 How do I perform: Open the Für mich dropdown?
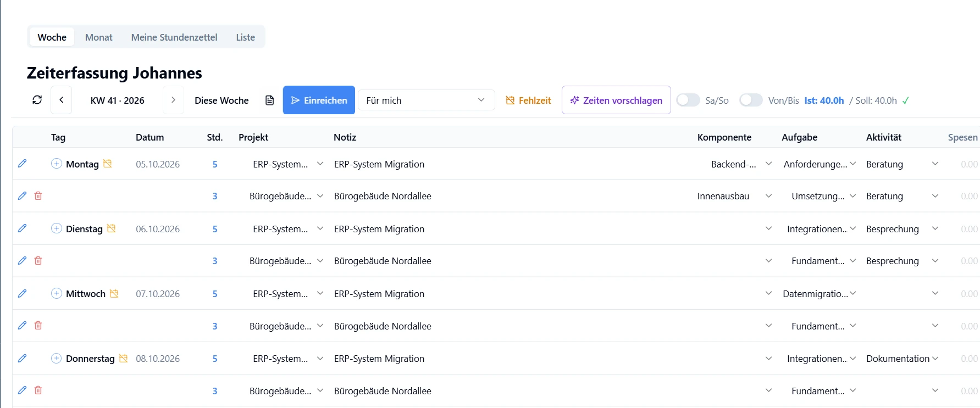(x=427, y=100)
